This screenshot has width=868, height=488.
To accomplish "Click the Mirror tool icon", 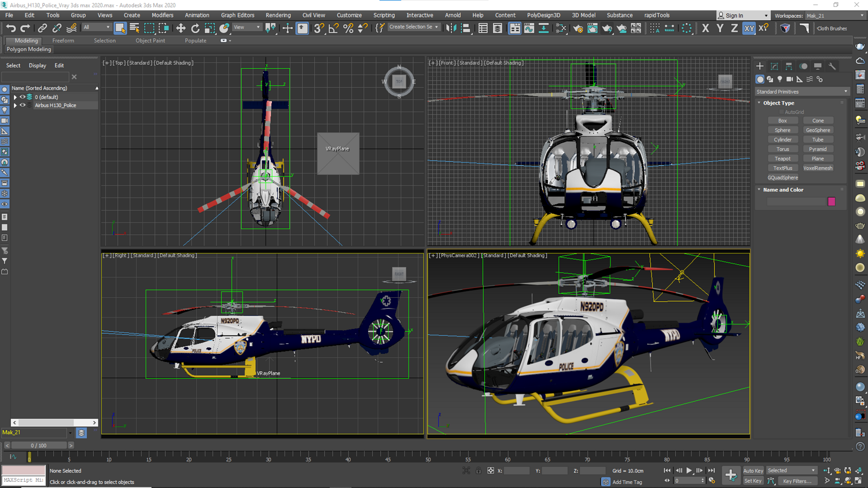I will [x=451, y=28].
